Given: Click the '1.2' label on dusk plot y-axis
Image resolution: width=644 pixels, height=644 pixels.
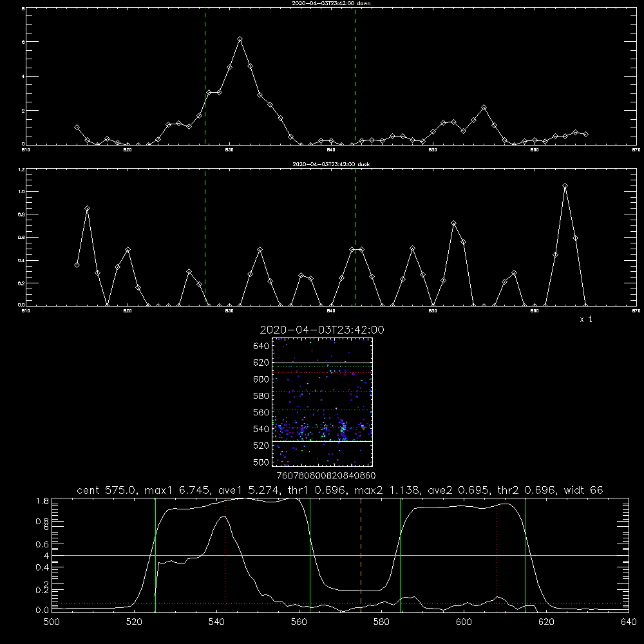Looking at the screenshot, I should pos(21,169).
